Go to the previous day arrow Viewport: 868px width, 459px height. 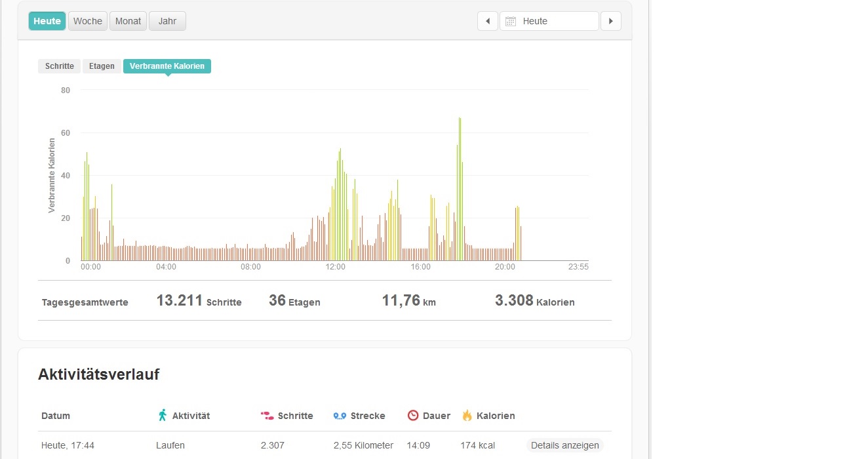click(x=488, y=21)
